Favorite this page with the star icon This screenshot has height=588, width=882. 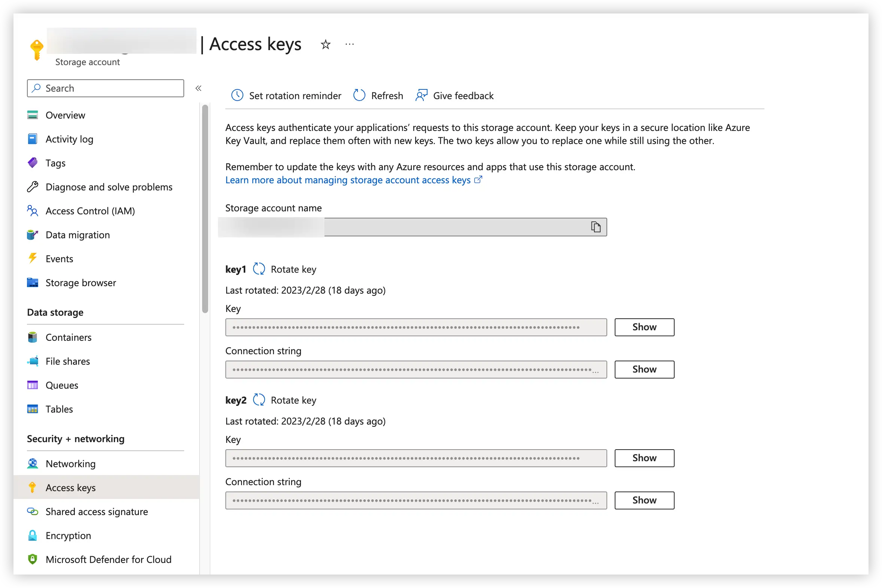[x=325, y=45]
